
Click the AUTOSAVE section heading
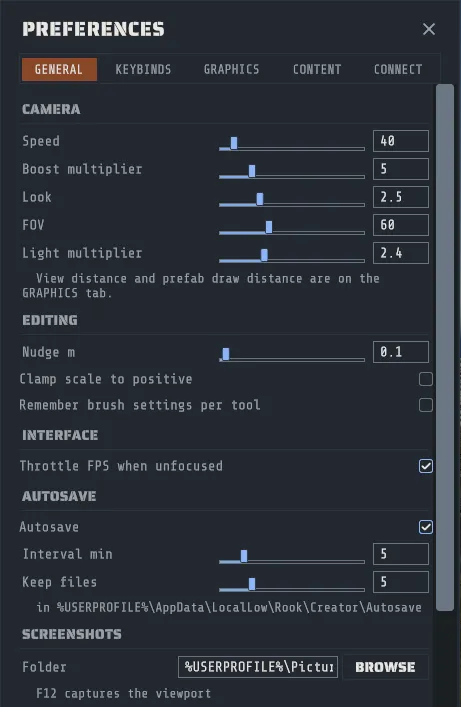tap(59, 496)
